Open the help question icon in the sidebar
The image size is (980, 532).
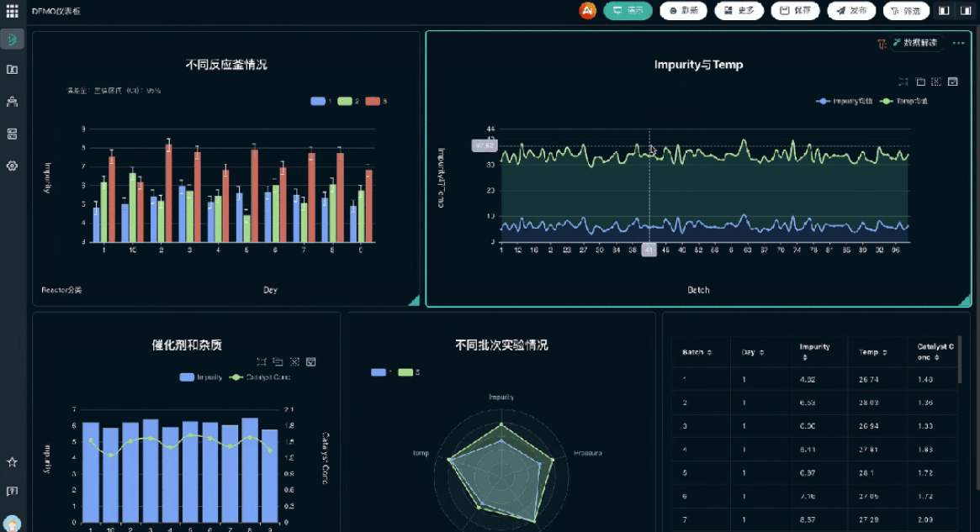pos(12,492)
